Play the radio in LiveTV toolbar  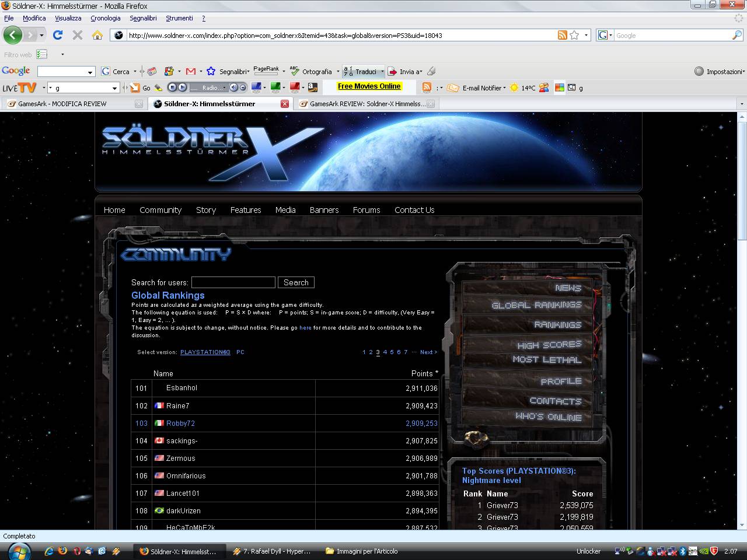(182, 87)
